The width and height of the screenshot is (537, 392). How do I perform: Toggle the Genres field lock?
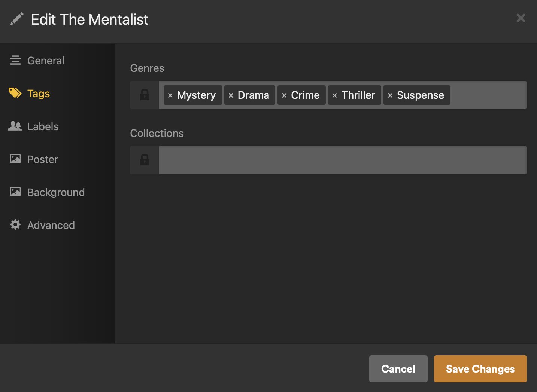[x=145, y=95]
